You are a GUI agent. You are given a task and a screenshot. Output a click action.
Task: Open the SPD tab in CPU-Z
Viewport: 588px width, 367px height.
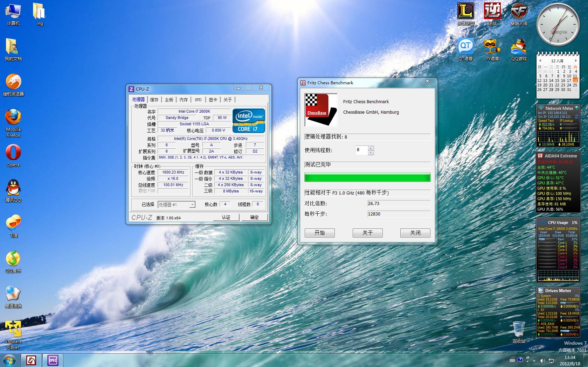click(198, 100)
